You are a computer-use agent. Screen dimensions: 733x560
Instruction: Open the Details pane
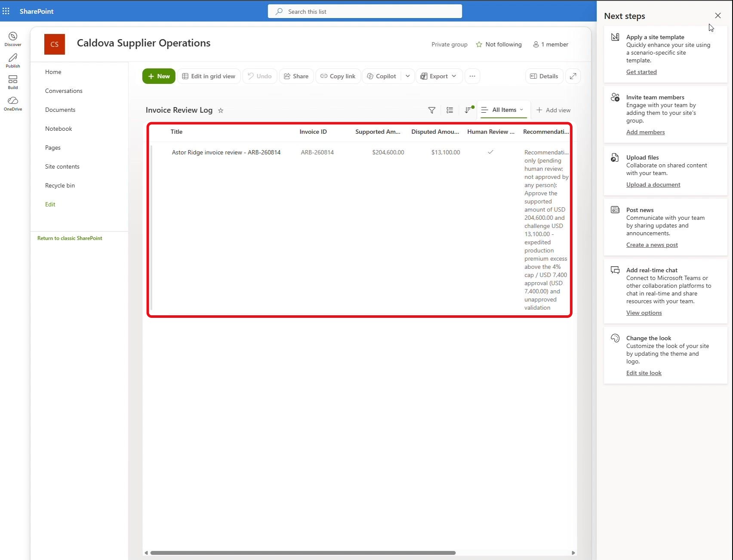pos(544,76)
